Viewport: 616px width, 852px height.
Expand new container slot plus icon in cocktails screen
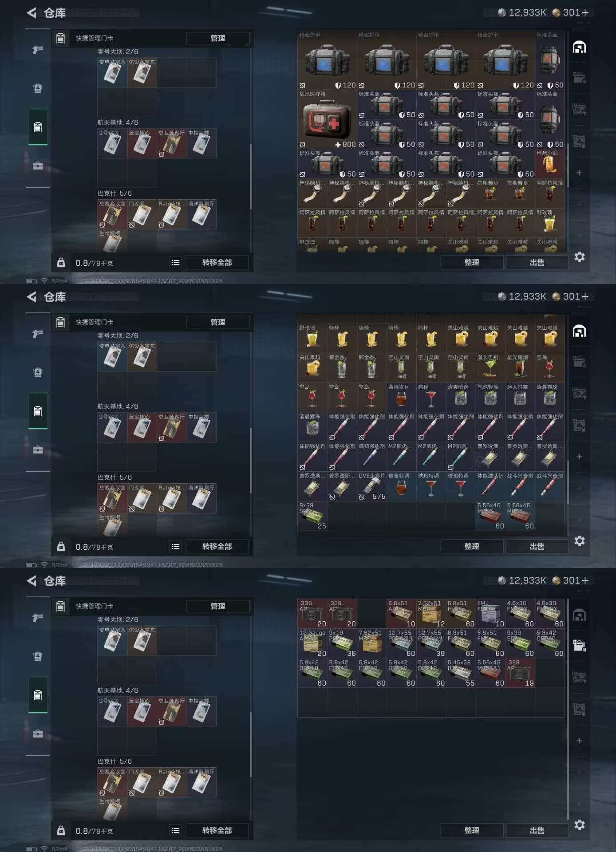(x=579, y=457)
